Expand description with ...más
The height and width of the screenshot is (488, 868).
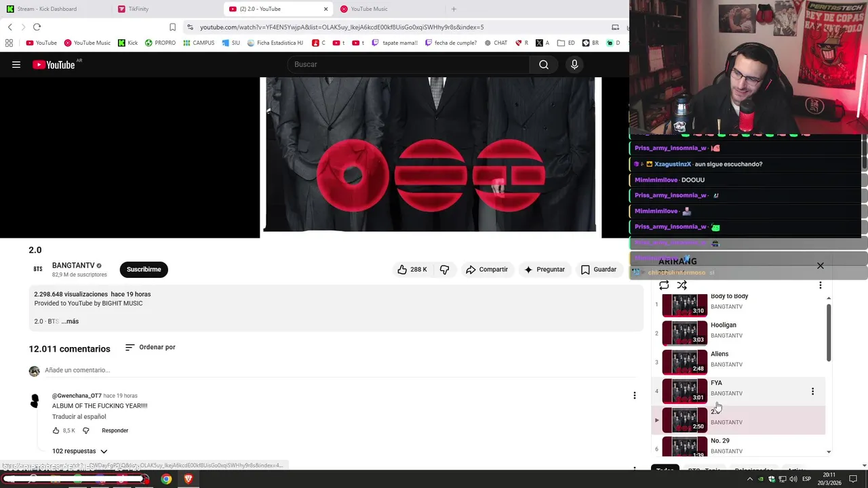click(71, 321)
